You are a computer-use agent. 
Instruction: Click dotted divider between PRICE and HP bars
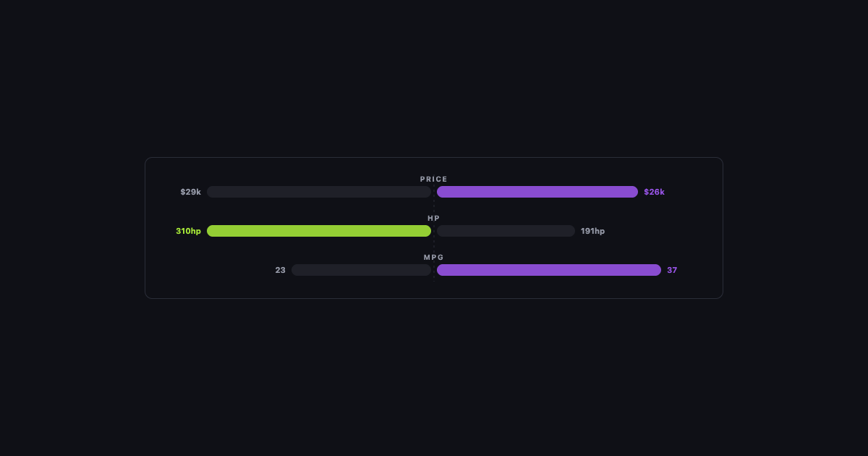(x=434, y=206)
